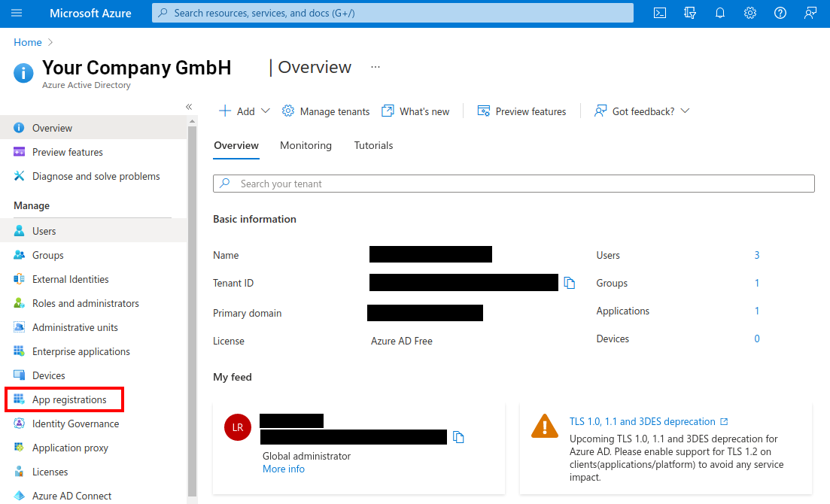This screenshot has width=830, height=504.
Task: Open the help question mark icon
Action: 780,13
